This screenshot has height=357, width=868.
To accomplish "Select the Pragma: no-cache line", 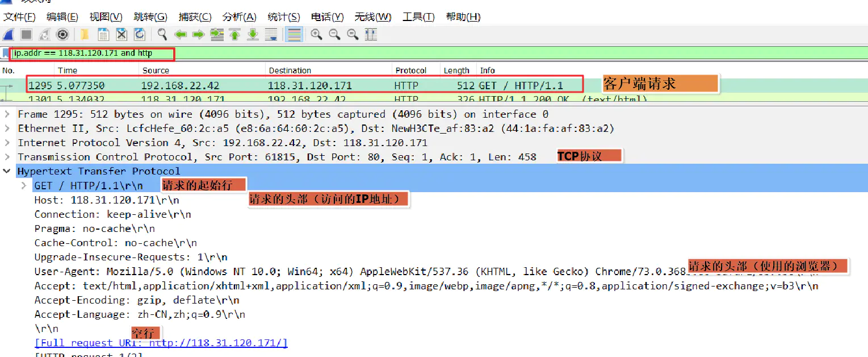I will [95, 229].
